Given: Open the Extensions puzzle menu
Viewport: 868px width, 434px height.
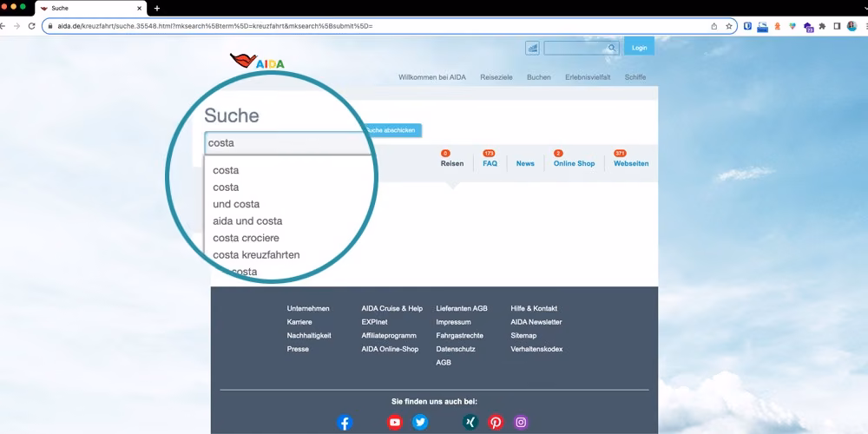Looking at the screenshot, I should pyautogui.click(x=822, y=26).
